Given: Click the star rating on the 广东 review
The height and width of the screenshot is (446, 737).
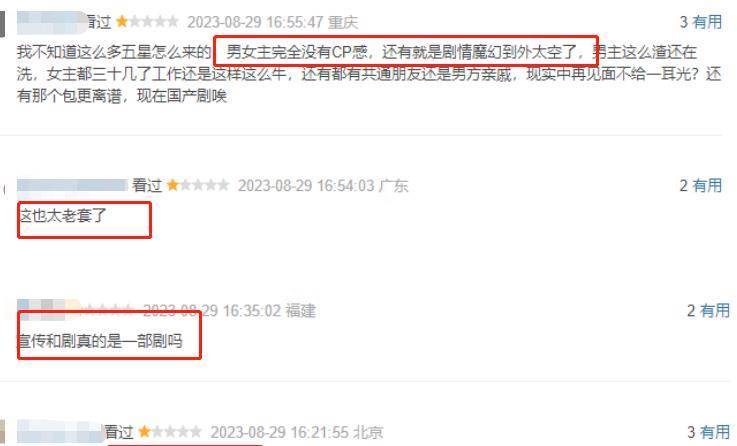Looking at the screenshot, I should pyautogui.click(x=198, y=185).
